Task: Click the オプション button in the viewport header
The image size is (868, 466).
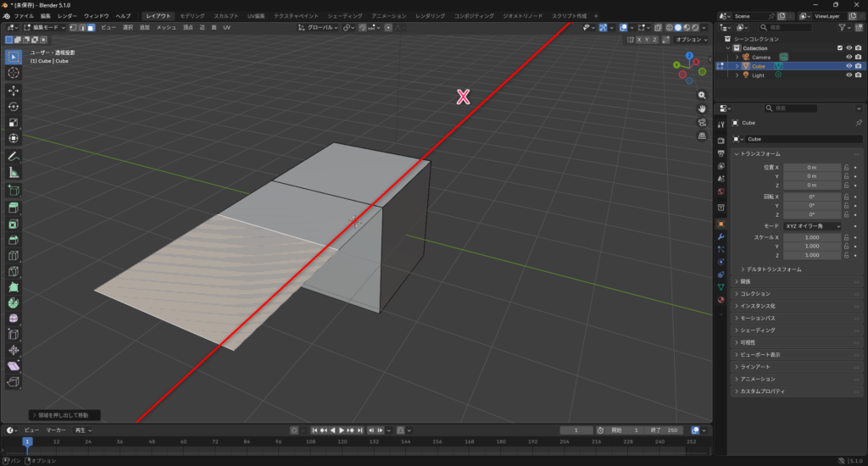Action: 691,39
